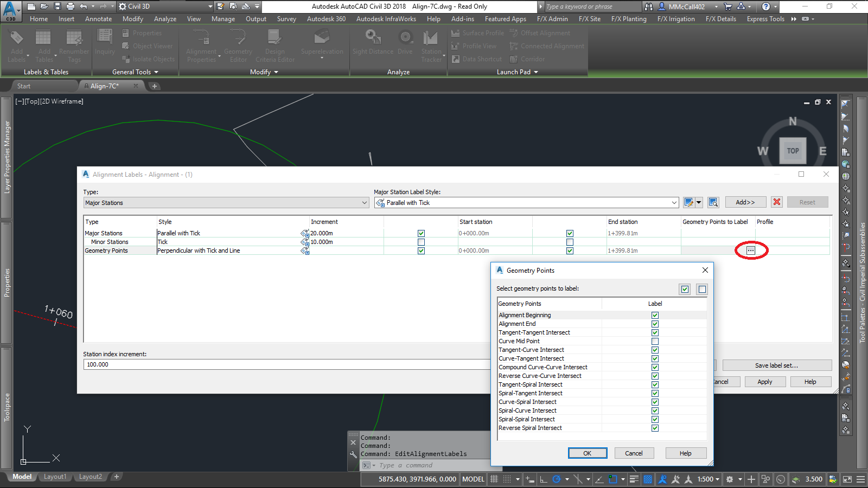This screenshot has height=488, width=868.
Task: Uncheck the Reverse Spiral Intersect checkbox
Action: pyautogui.click(x=655, y=428)
